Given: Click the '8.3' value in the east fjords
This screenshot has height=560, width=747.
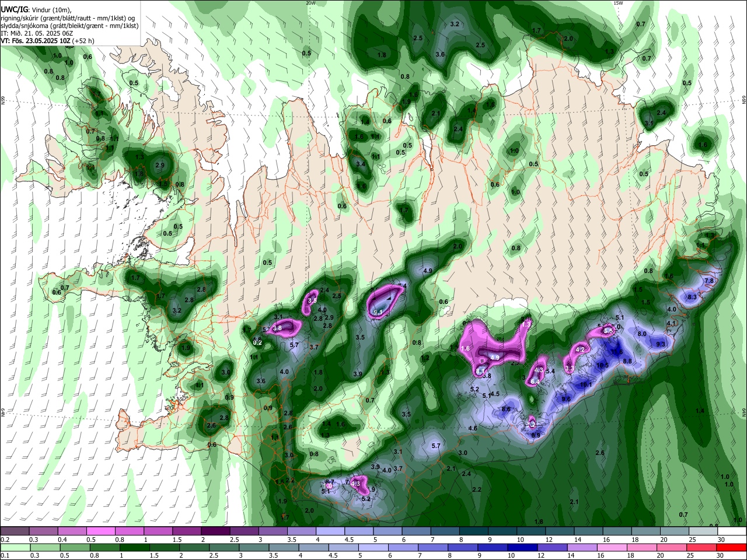Looking at the screenshot, I should tap(692, 297).
